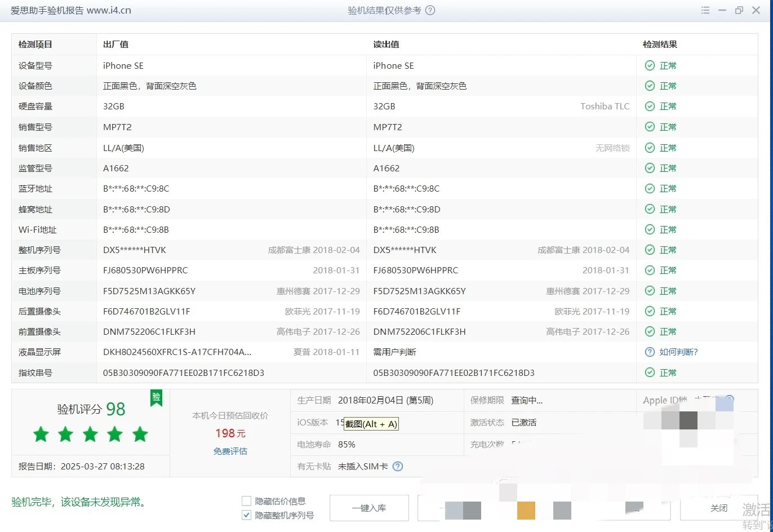Restore the window using the title bar button

[x=739, y=10]
